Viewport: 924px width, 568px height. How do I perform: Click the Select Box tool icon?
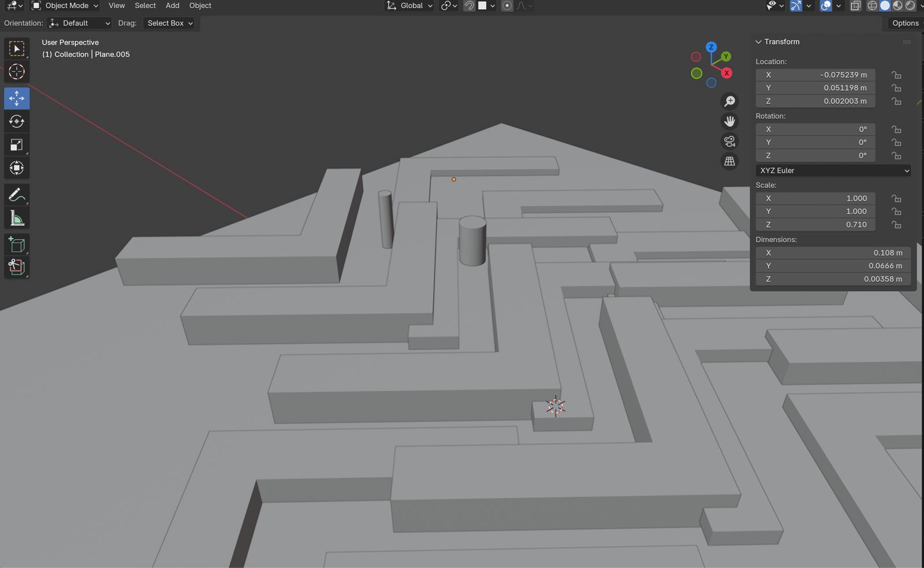pos(17,49)
